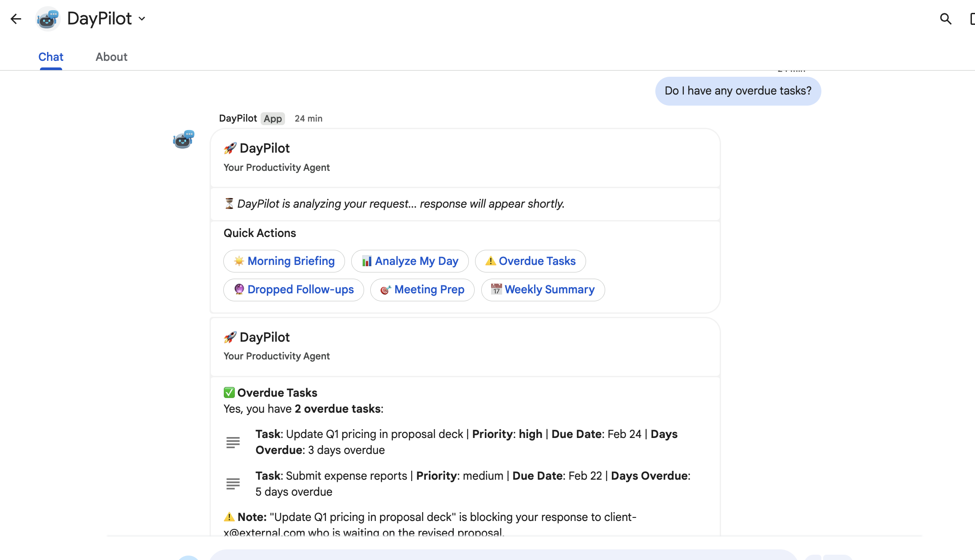
Task: Click the green checkmark beside Overdue Tasks
Action: [x=229, y=393]
